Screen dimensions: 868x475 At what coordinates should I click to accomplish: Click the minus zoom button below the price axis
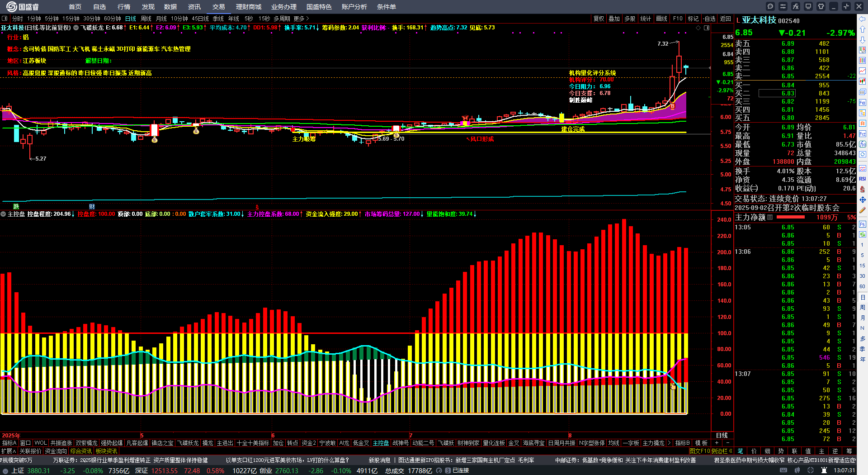(727, 443)
